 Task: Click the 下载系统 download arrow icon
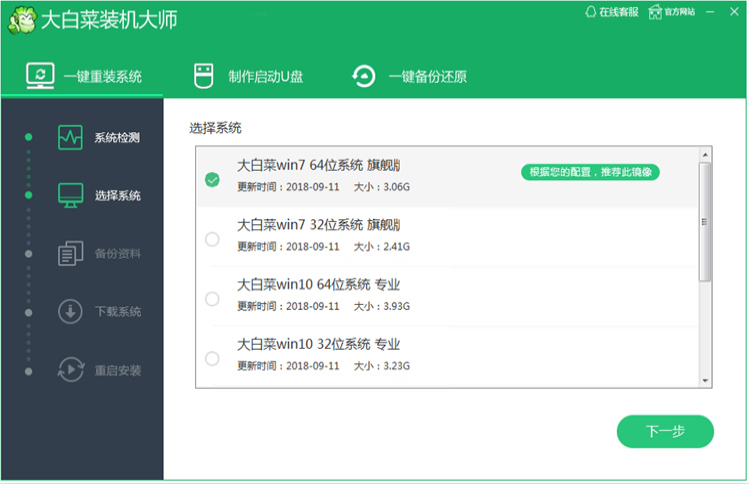click(70, 311)
